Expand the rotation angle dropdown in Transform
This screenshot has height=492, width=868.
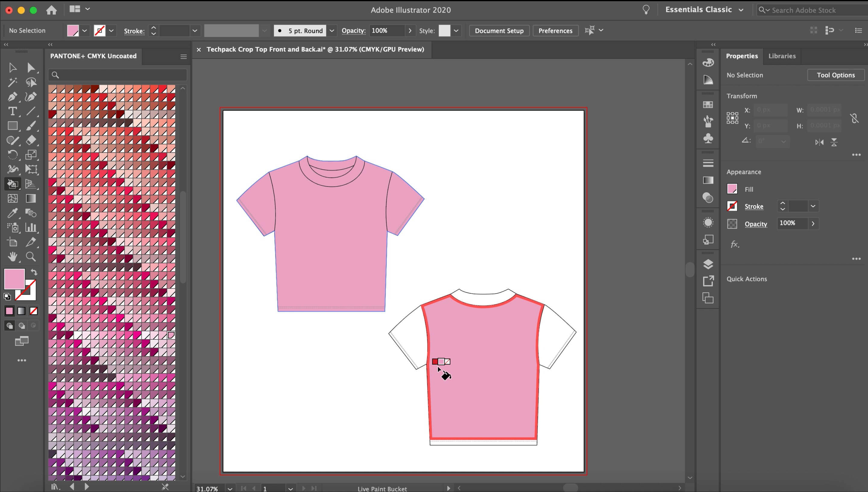[x=784, y=142]
